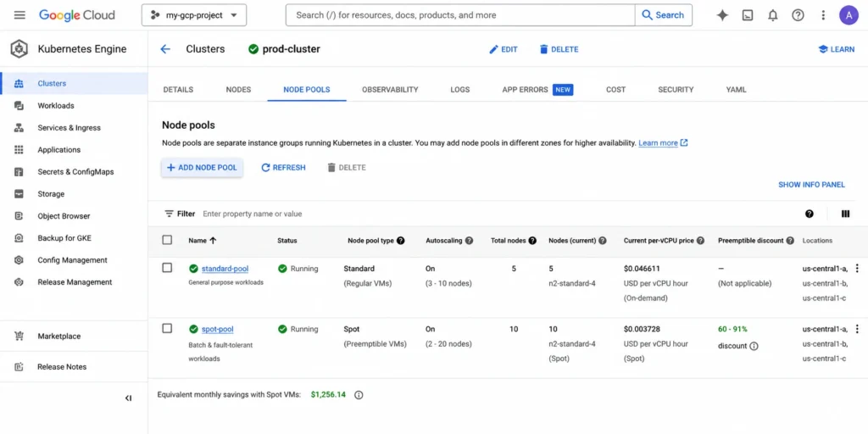Check the spot-pool row checkbox
Image resolution: width=868 pixels, height=434 pixels.
(167, 329)
